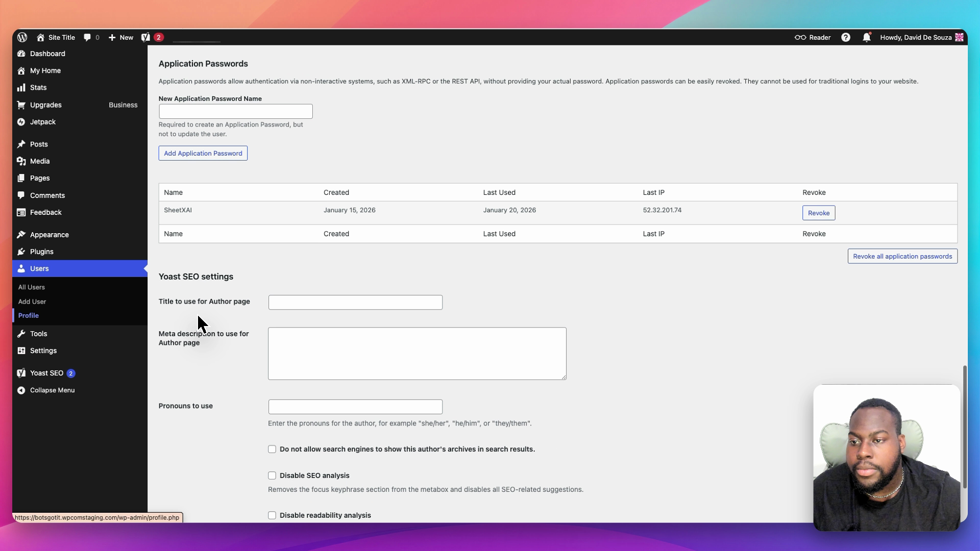
Task: Expand the Howdy, David De Souza menu
Action: tap(916, 37)
